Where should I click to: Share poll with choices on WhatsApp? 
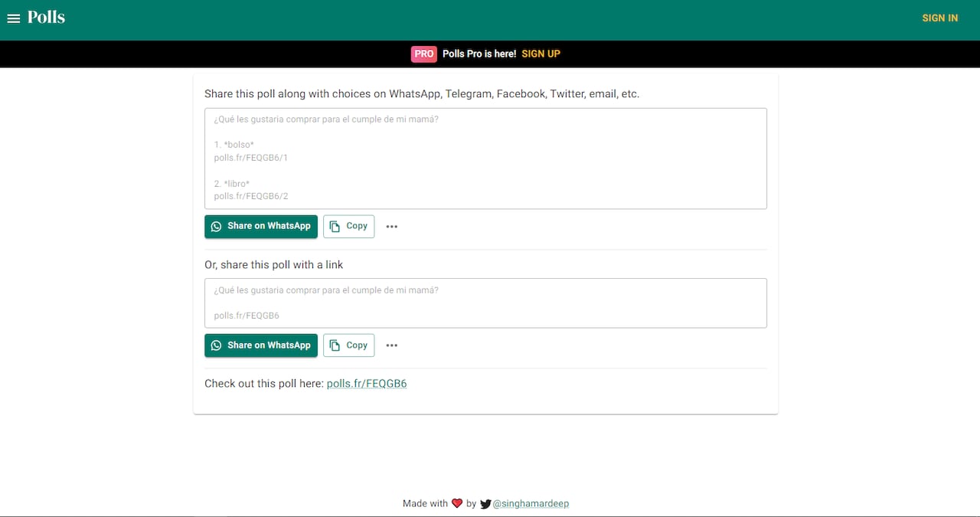click(261, 227)
